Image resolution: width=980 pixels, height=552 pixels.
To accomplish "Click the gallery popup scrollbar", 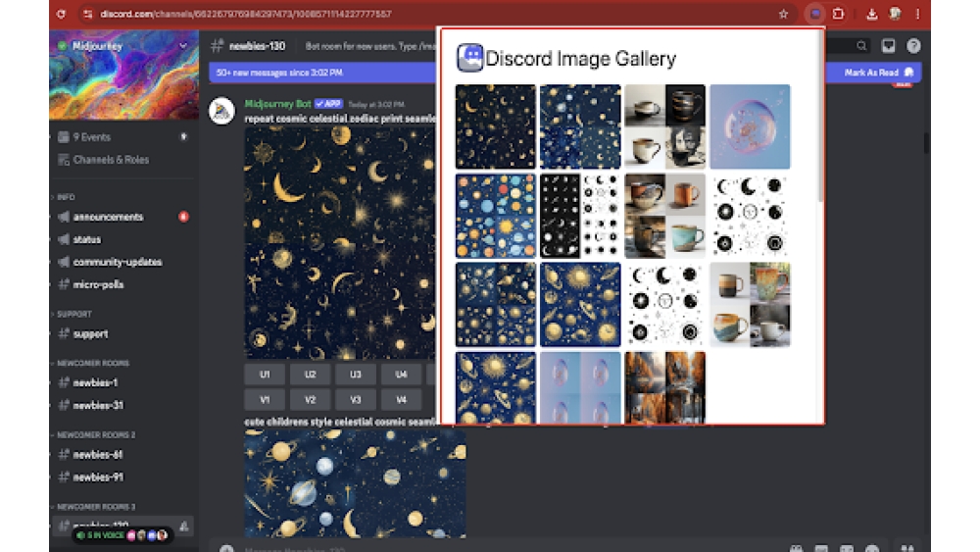I will (820, 119).
